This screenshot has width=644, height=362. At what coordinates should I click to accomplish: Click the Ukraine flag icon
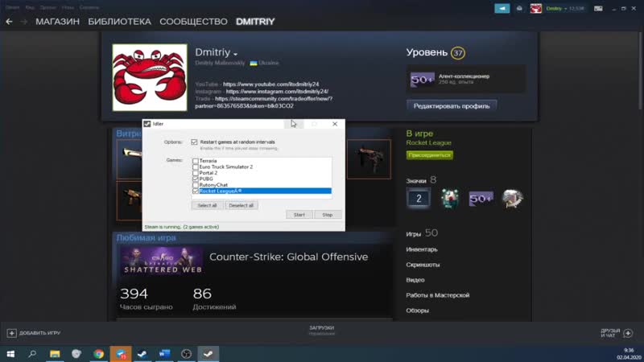click(254, 63)
